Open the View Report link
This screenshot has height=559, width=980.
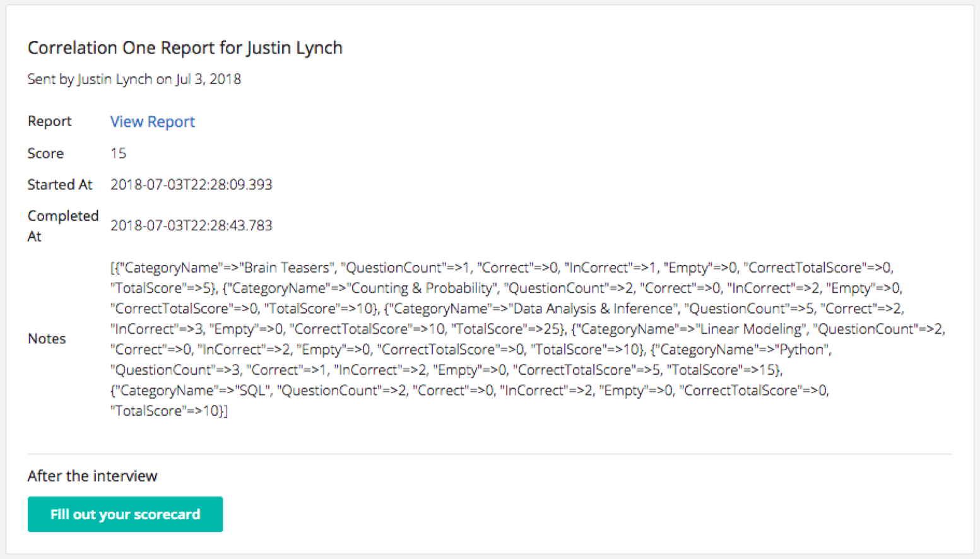pos(152,122)
